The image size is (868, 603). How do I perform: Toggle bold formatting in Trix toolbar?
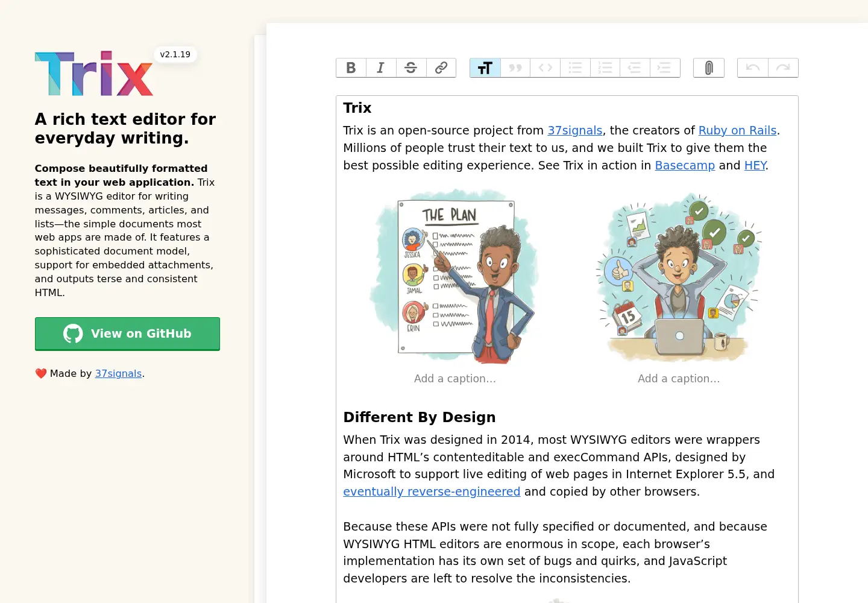click(351, 68)
